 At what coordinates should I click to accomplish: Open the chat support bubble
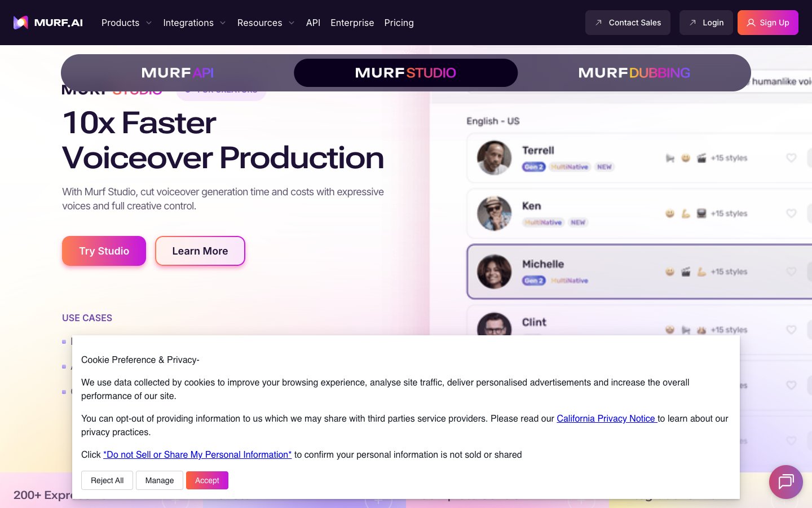[785, 481]
